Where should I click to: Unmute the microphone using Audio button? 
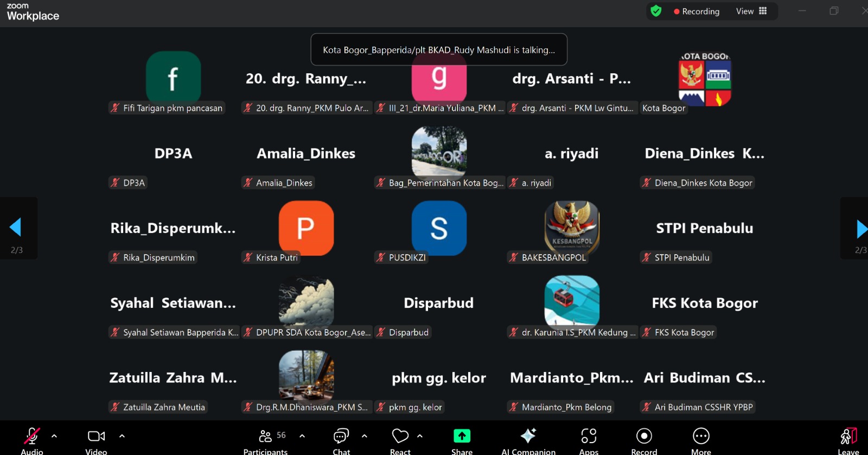31,437
